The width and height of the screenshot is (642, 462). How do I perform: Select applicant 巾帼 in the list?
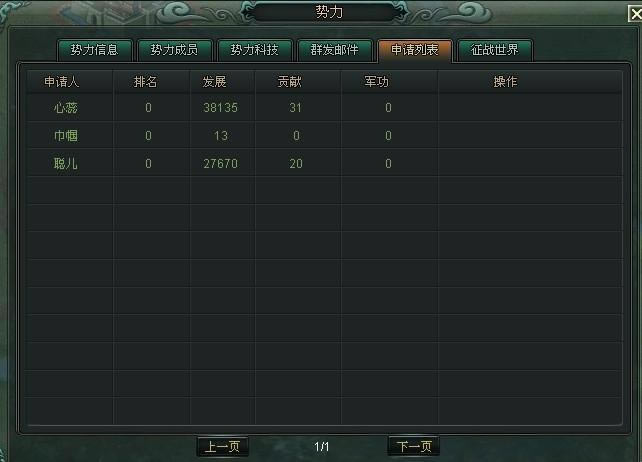(x=66, y=136)
